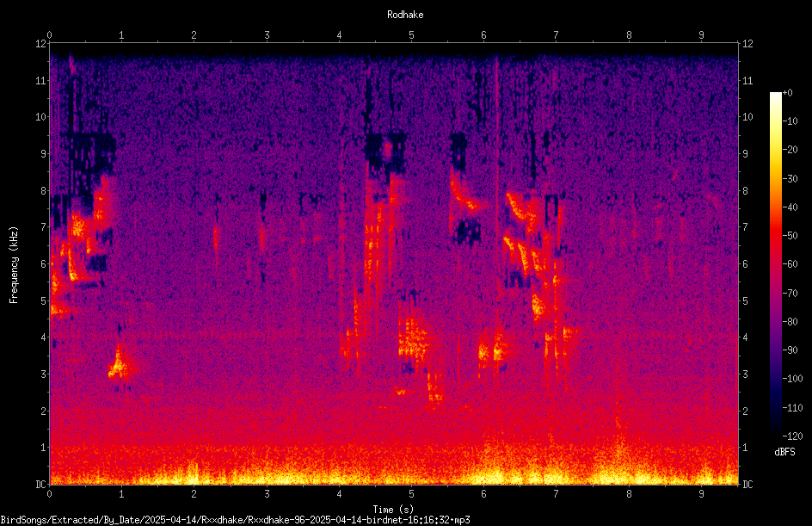Click the 12 kHz label on left axis

coord(41,44)
